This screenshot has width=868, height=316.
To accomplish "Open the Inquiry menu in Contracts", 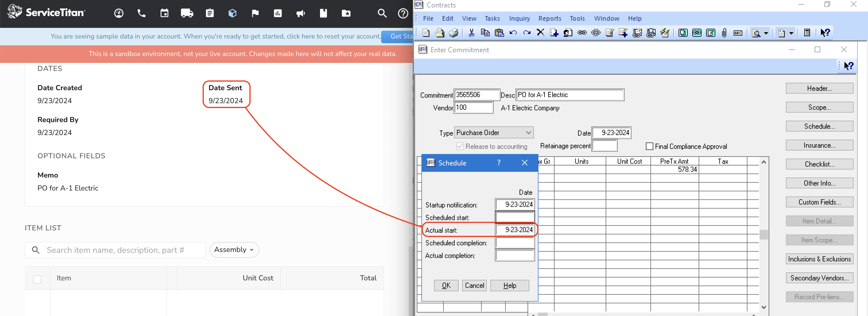I will point(519,19).
